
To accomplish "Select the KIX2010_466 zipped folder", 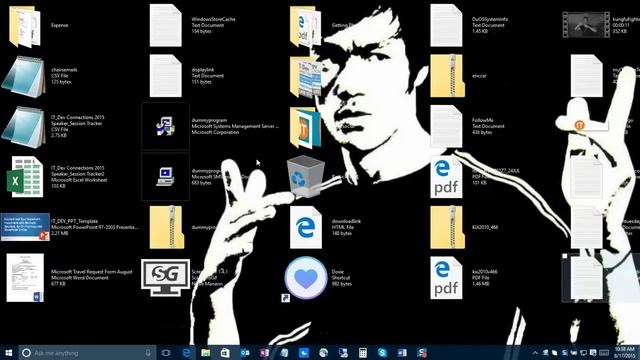I will [447, 227].
